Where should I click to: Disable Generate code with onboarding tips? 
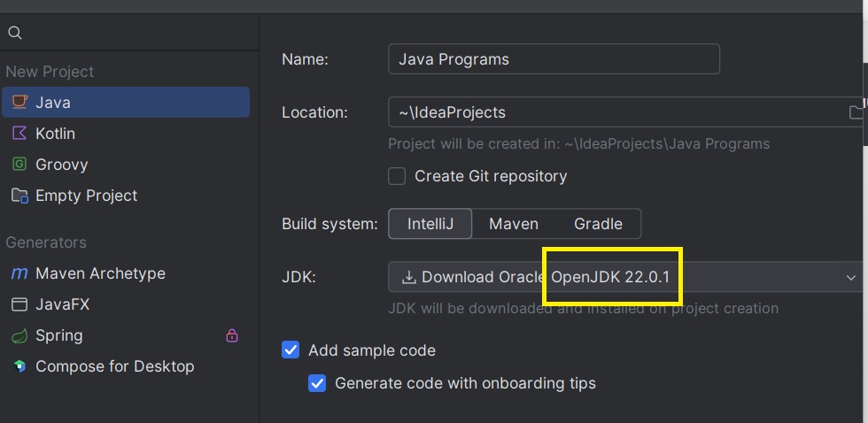[x=317, y=383]
